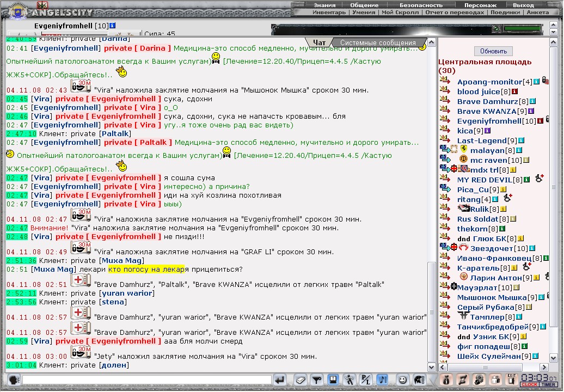Image resolution: width=564 pixels, height=392 pixels.
Task: Open the smileys face icon
Action: click(x=403, y=380)
